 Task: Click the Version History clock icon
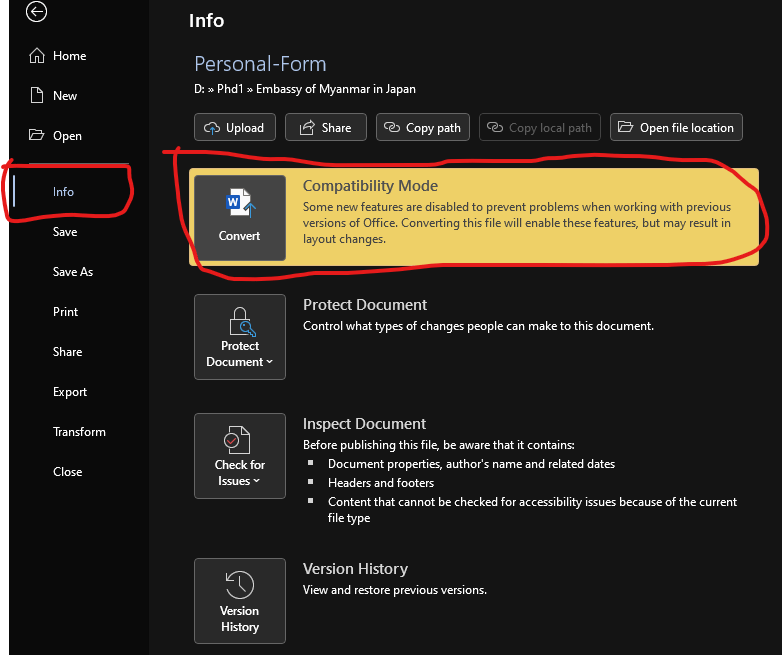(x=240, y=585)
